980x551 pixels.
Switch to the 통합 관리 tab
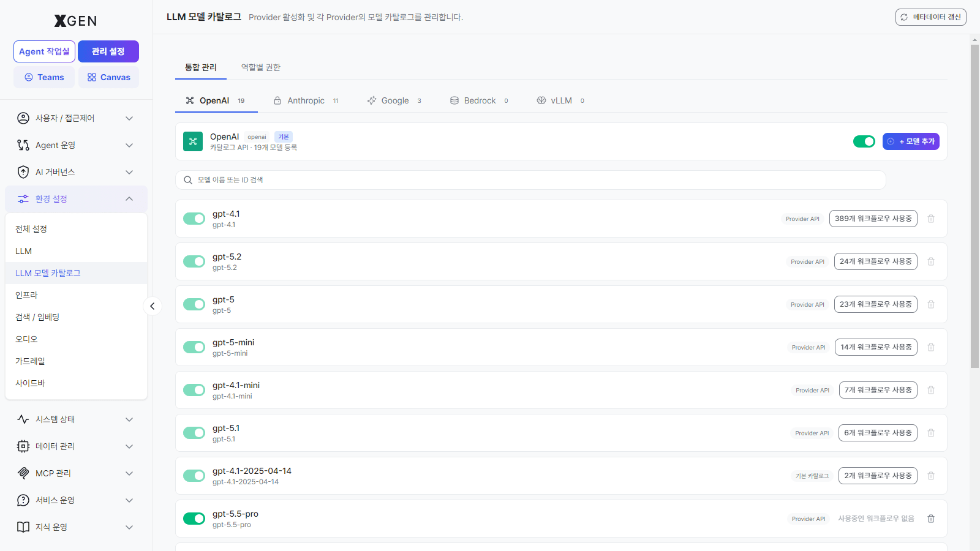click(x=201, y=67)
